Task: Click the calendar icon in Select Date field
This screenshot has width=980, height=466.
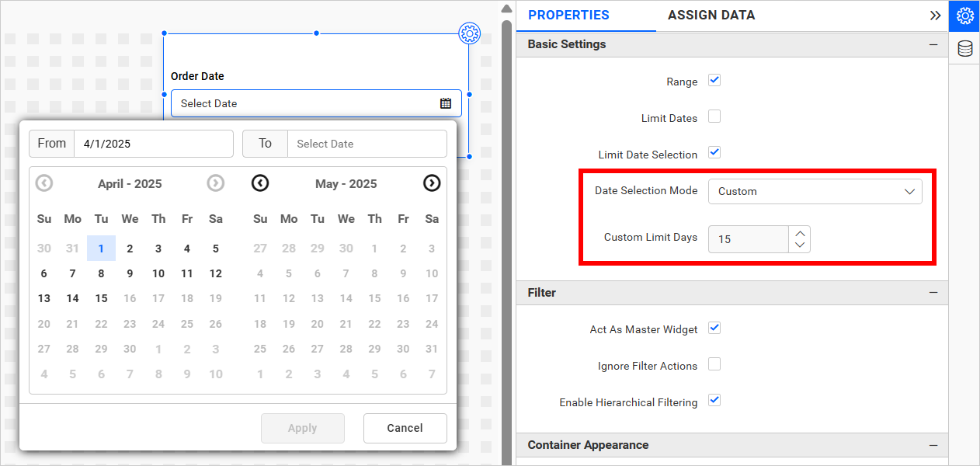Action: (446, 103)
